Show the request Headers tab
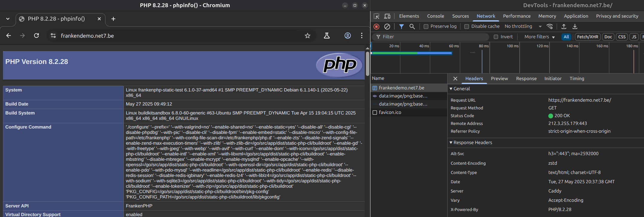644x217 pixels. point(474,79)
